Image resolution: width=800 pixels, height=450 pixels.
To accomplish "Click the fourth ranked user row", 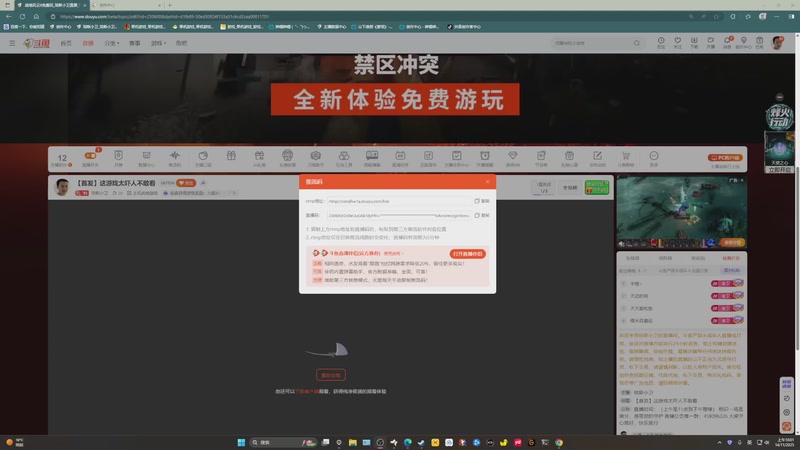I will click(682, 320).
